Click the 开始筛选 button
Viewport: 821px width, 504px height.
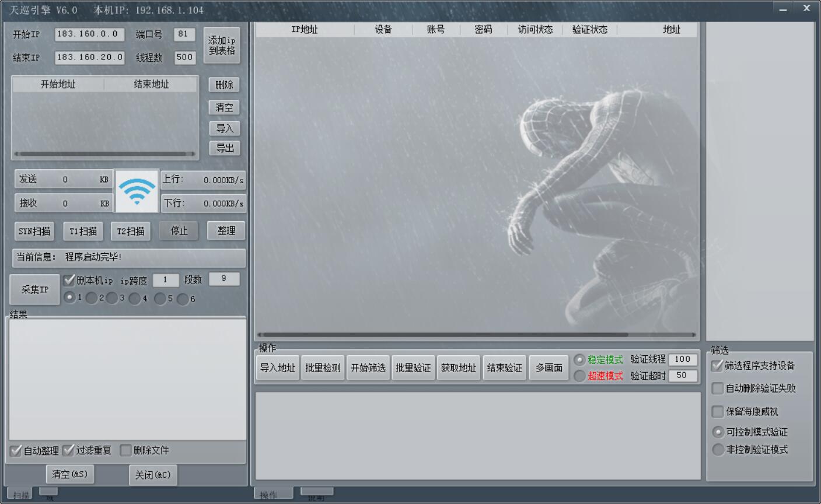pyautogui.click(x=368, y=368)
